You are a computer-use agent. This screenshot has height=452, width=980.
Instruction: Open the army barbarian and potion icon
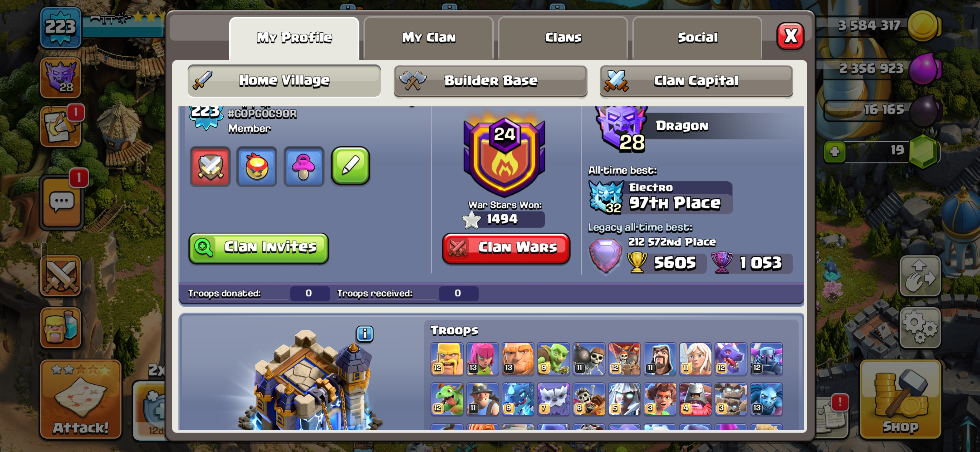[x=61, y=328]
